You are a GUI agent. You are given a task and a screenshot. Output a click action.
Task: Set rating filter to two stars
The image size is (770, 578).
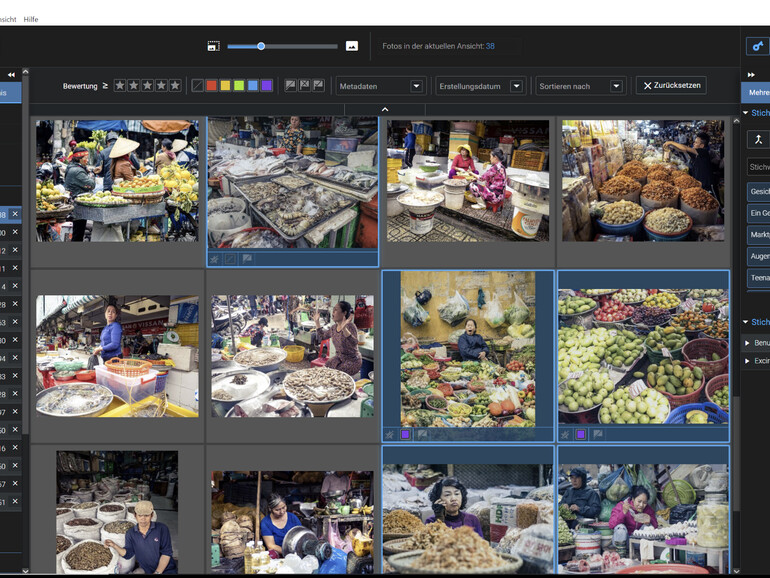[134, 85]
